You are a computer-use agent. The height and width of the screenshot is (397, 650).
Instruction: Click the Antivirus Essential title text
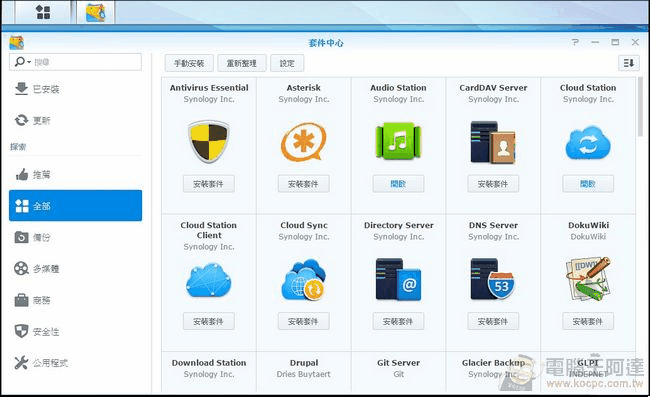pos(209,87)
